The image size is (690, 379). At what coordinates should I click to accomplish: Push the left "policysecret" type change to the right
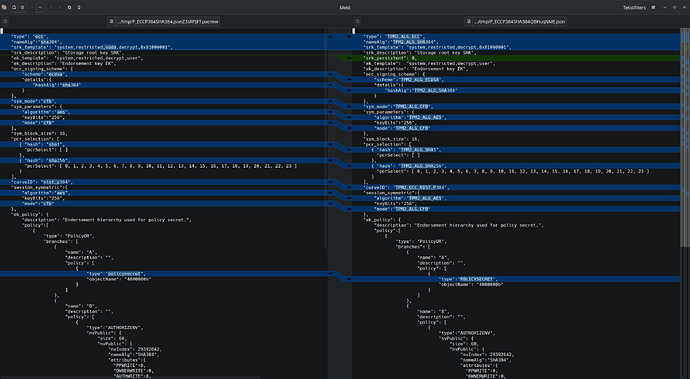tap(330, 274)
